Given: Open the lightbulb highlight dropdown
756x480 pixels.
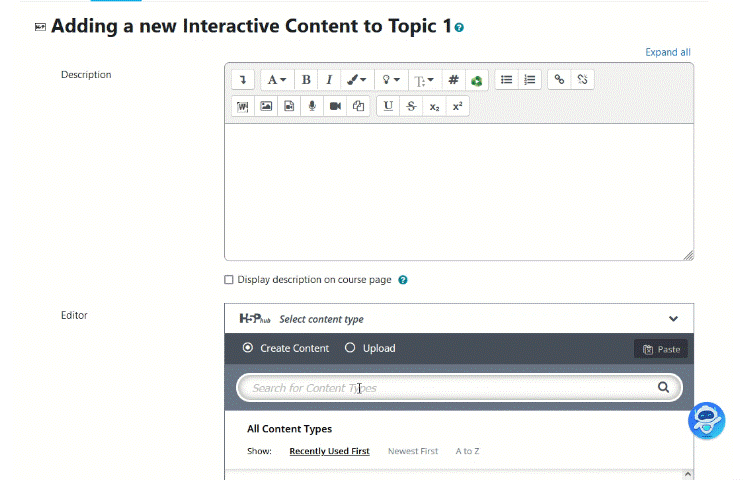Looking at the screenshot, I should point(391,80).
